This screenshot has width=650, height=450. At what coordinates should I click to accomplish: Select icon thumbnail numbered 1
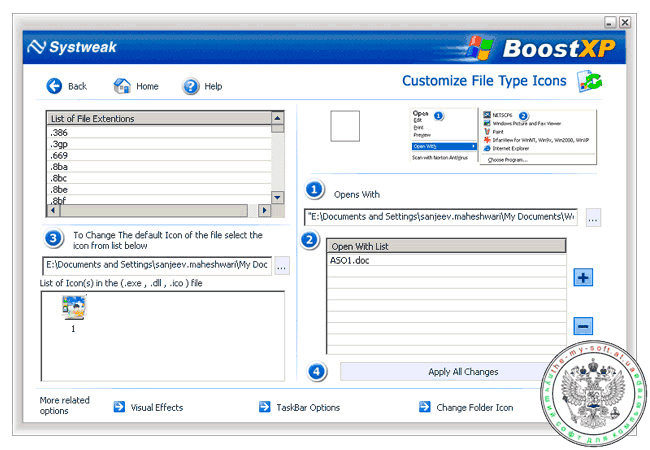click(x=73, y=312)
